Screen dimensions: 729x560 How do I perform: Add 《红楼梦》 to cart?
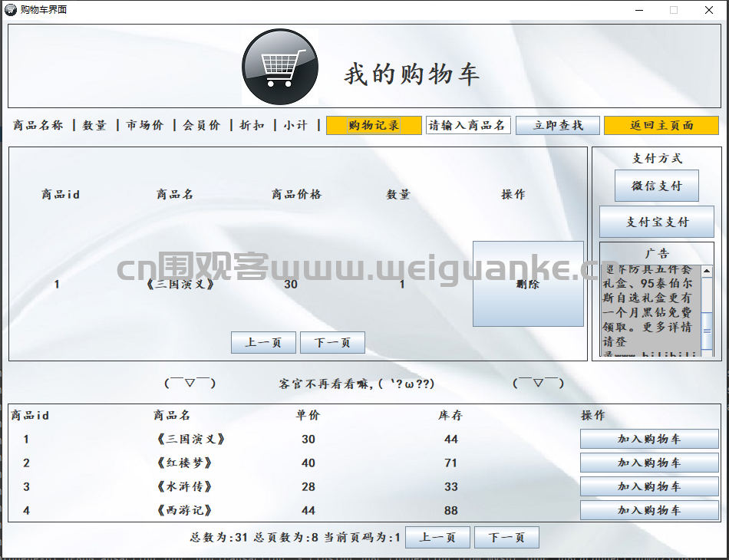(649, 463)
